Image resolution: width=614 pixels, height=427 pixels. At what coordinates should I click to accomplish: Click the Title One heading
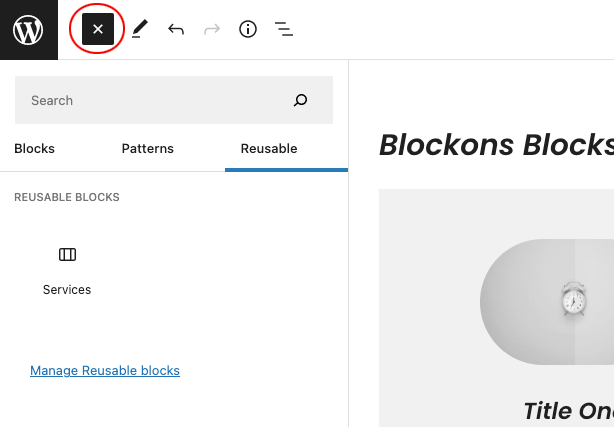569,411
